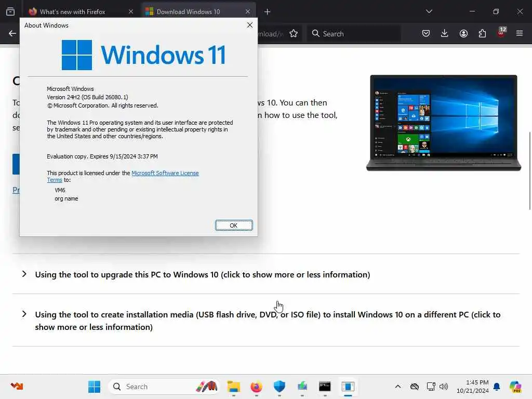Open Firefox from the taskbar
Image resolution: width=532 pixels, height=399 pixels.
tap(257, 387)
